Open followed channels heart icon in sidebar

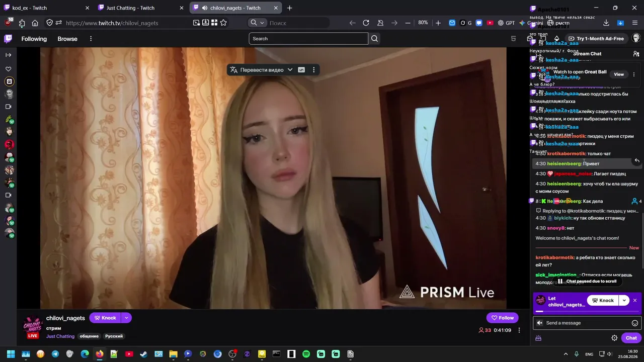pos(9,69)
